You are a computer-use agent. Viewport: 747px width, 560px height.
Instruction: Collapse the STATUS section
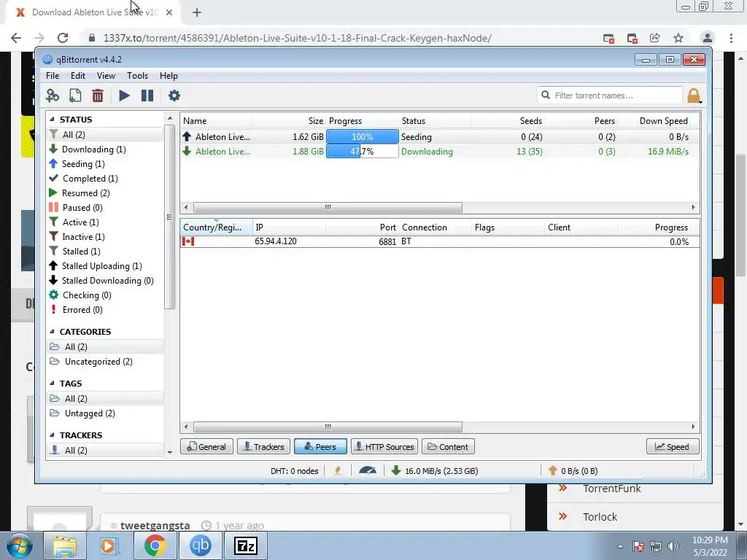(52, 120)
